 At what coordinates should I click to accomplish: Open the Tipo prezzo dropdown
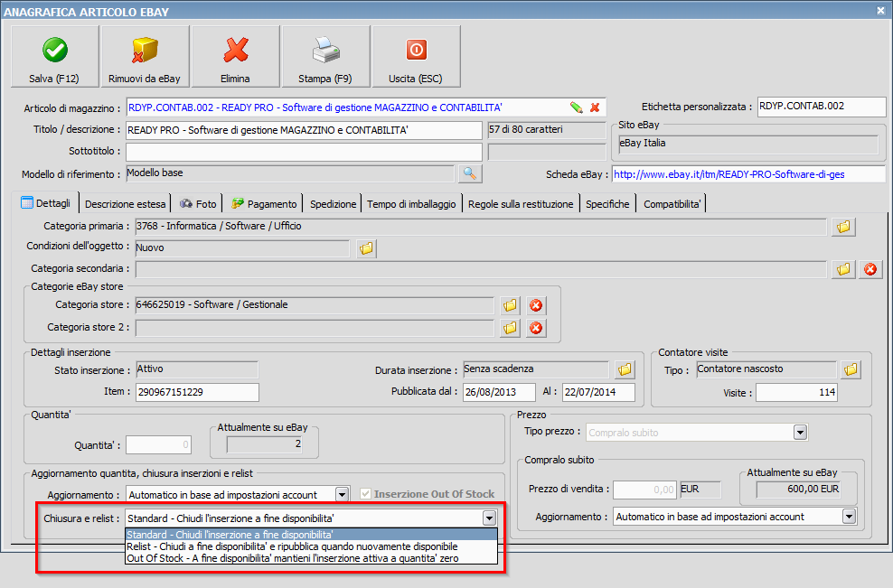(x=800, y=432)
